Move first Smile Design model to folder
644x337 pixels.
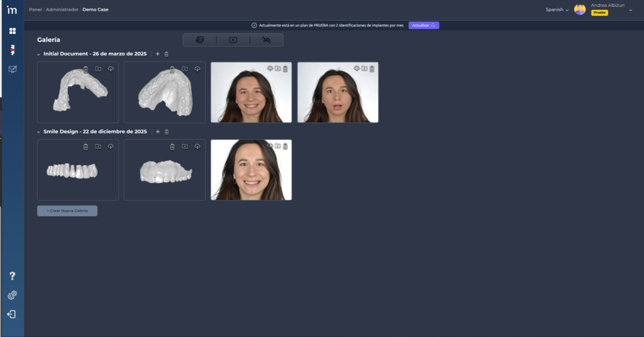98,146
